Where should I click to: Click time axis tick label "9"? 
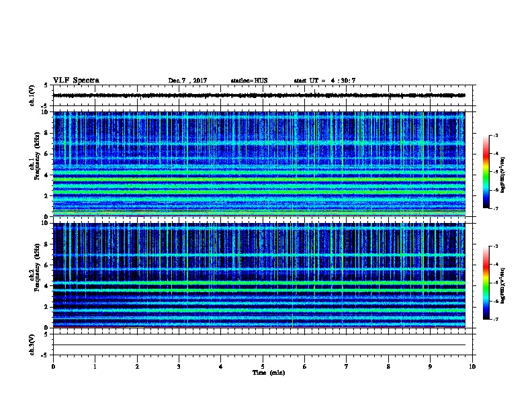(430, 366)
